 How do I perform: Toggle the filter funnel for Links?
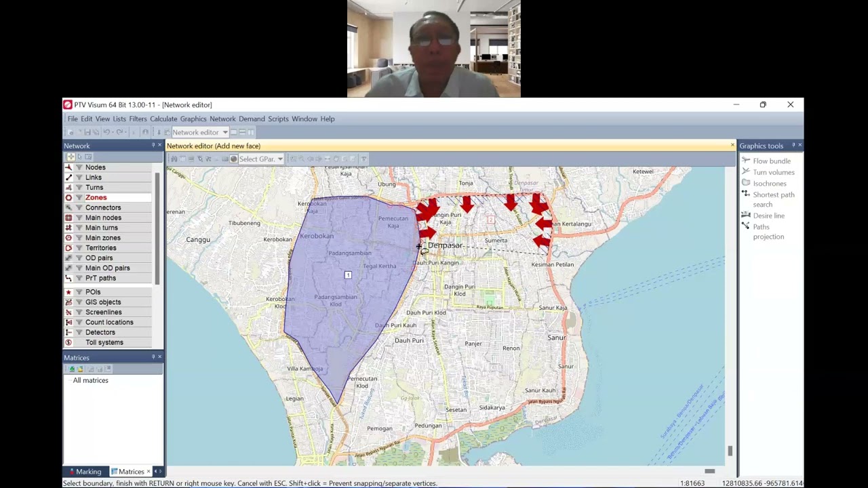click(x=79, y=178)
